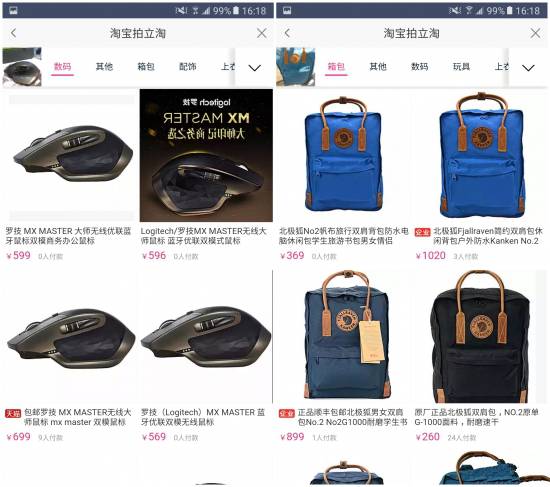Switch to 配饰 category tab
Viewport: 550px width, 487px height.
coord(188,66)
